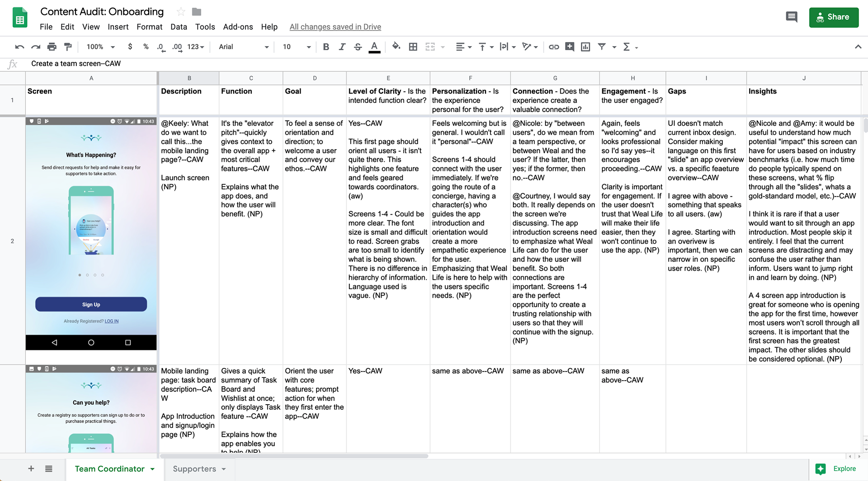Viewport: 868px width, 481px height.
Task: Open the comment history icon
Action: click(791, 17)
